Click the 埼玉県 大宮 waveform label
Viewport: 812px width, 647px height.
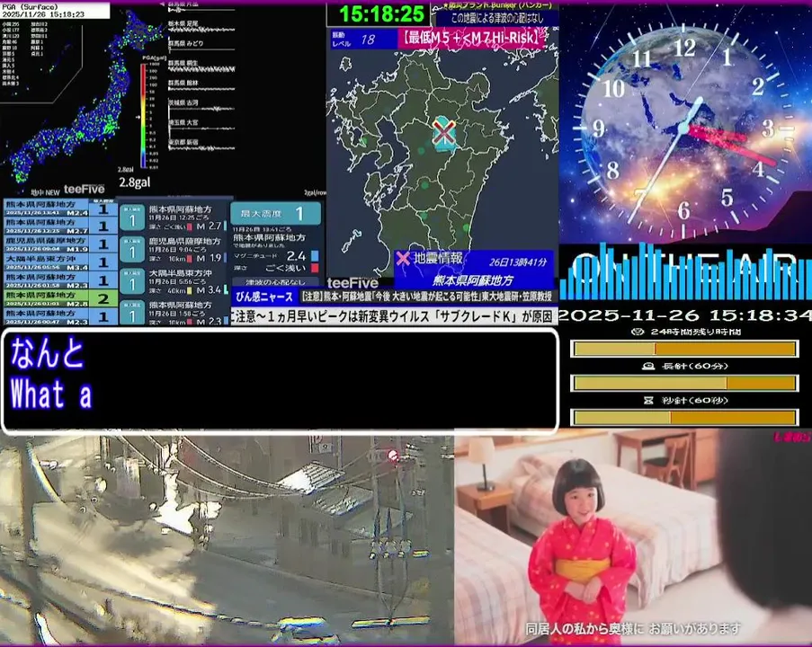[183, 123]
